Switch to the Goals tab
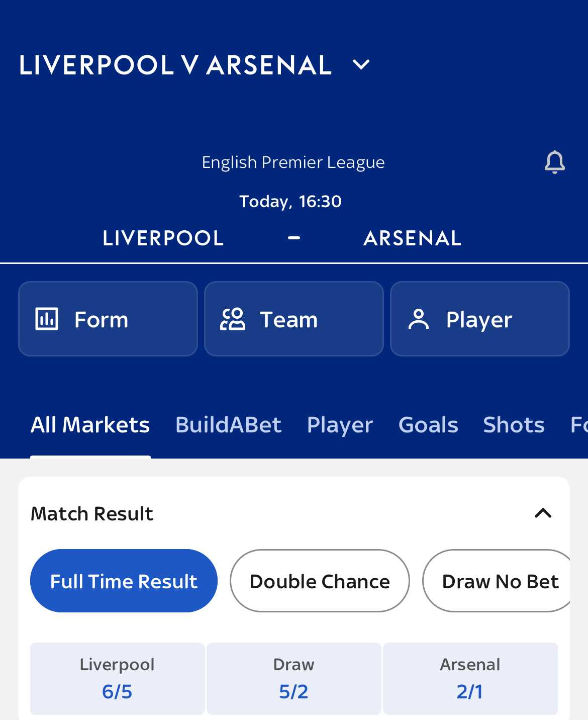The image size is (588, 720). coord(428,425)
